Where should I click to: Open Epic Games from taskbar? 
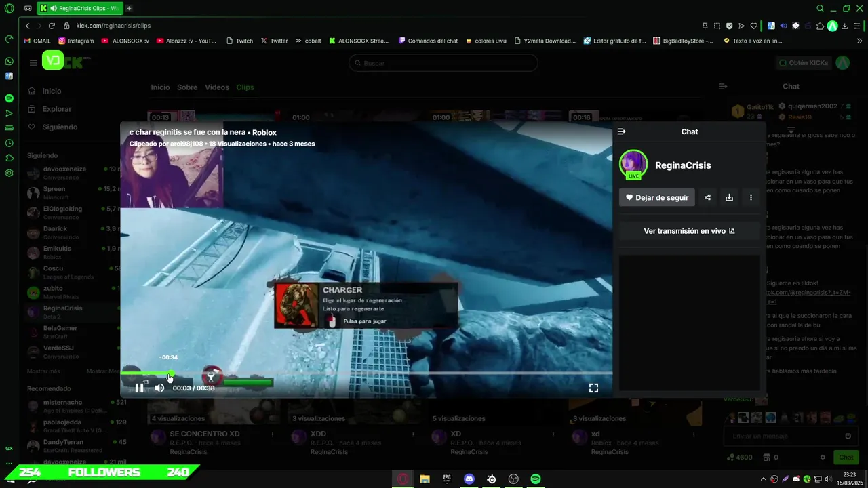point(447,479)
